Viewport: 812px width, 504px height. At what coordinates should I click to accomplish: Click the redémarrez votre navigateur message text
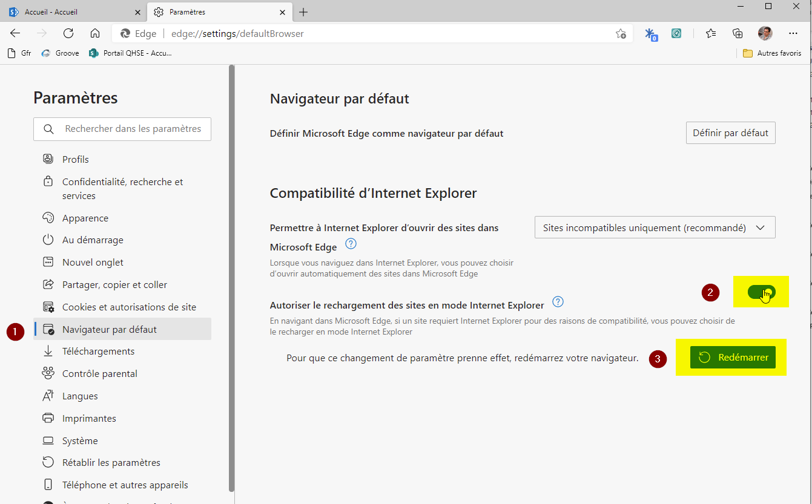tap(463, 358)
